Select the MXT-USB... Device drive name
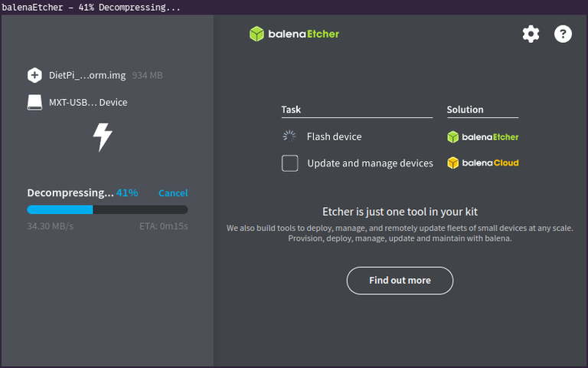This screenshot has height=368, width=588. (x=88, y=103)
